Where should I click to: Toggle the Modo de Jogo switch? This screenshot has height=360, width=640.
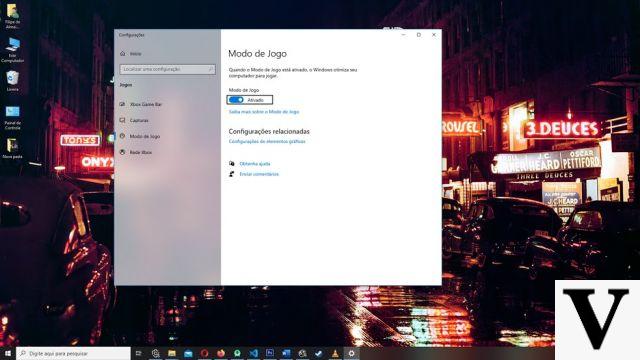tap(236, 100)
